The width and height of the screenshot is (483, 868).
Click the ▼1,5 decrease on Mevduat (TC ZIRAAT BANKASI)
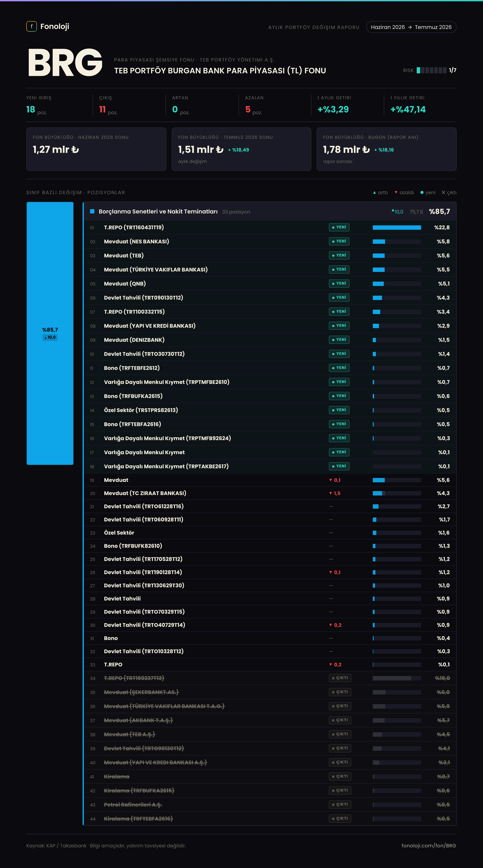[x=335, y=493]
